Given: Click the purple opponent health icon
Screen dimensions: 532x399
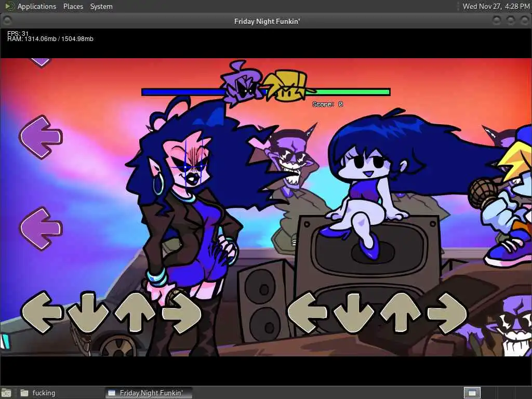Looking at the screenshot, I should (x=242, y=83).
